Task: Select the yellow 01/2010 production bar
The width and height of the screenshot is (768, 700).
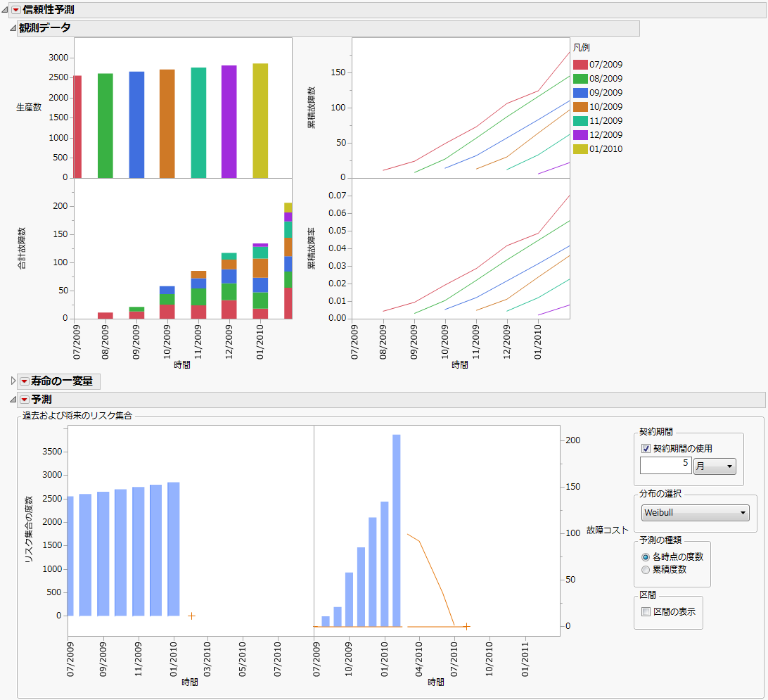Action: 260,120
